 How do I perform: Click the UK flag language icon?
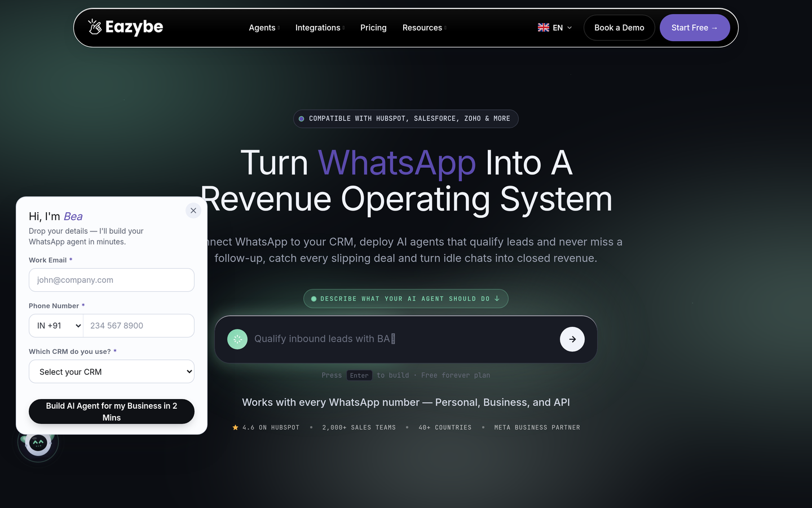point(544,28)
